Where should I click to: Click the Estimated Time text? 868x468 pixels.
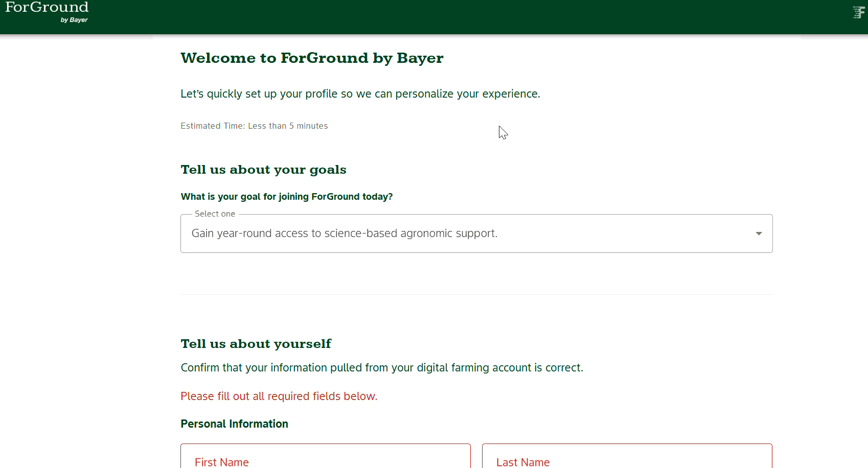[x=254, y=126]
